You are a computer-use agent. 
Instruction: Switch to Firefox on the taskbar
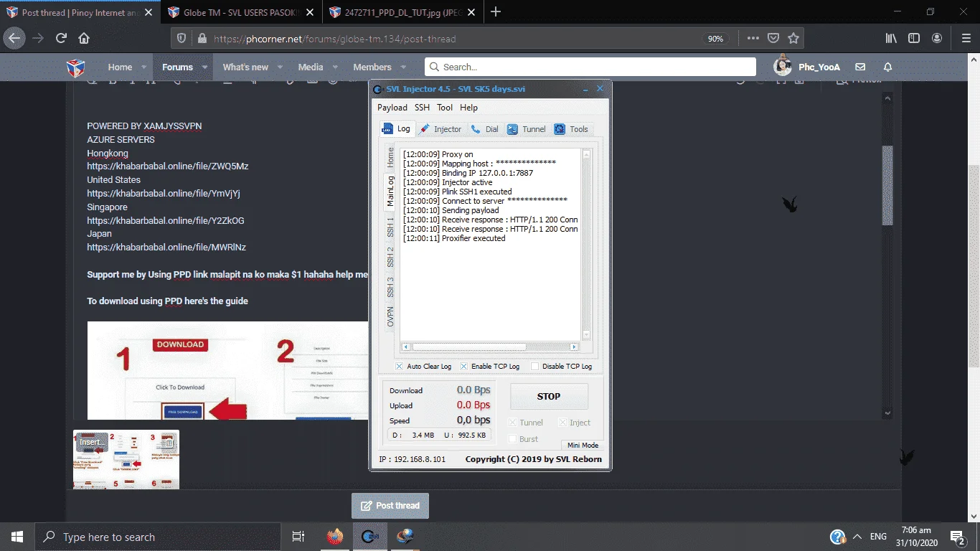334,537
